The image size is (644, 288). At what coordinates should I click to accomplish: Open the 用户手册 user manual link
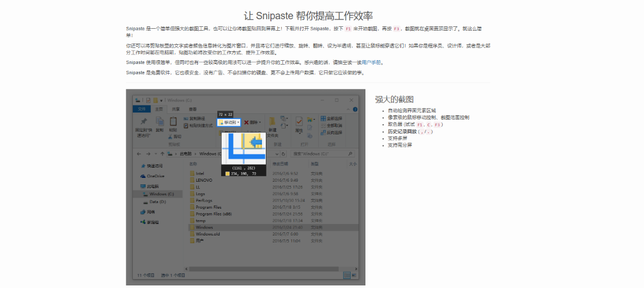[372, 63]
